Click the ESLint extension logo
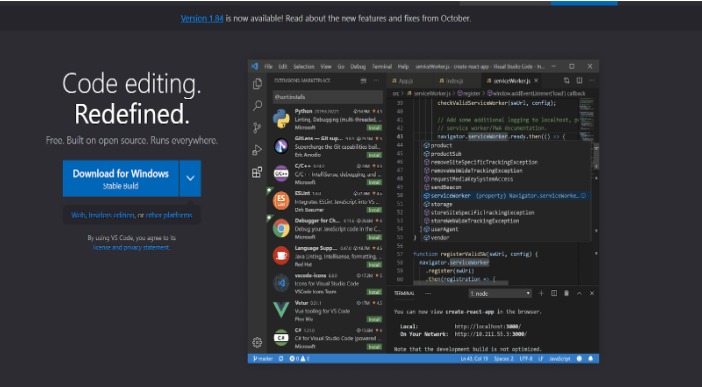 tap(281, 201)
